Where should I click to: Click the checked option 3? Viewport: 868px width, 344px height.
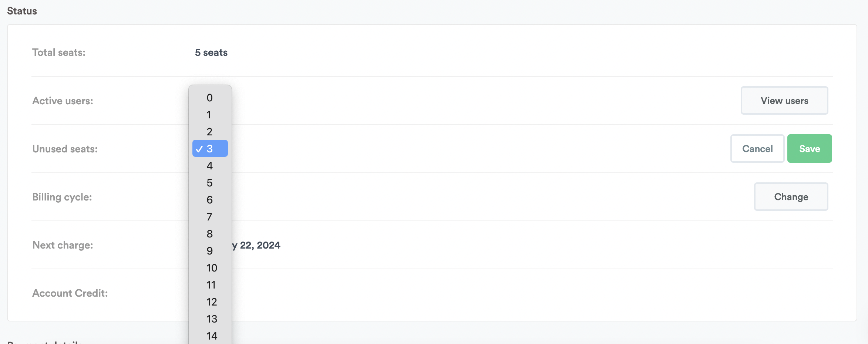[x=210, y=149]
